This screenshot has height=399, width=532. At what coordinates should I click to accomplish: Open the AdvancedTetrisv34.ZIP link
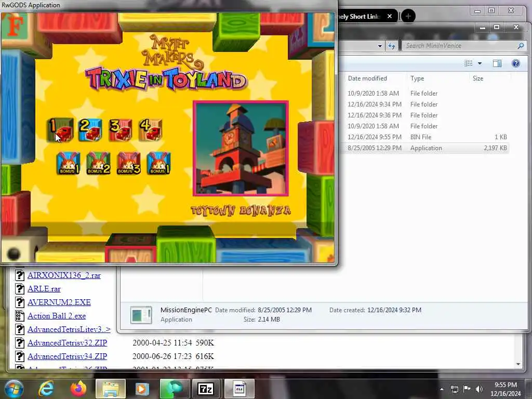[x=67, y=356]
